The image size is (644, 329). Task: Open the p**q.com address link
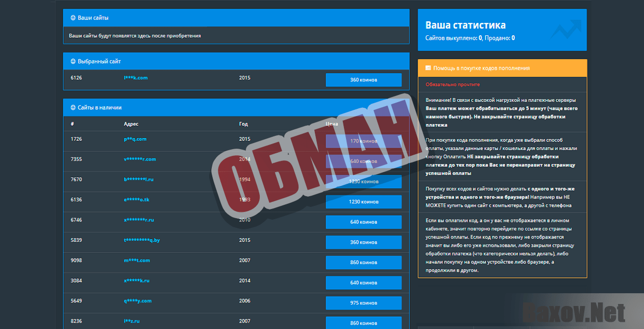(x=135, y=139)
